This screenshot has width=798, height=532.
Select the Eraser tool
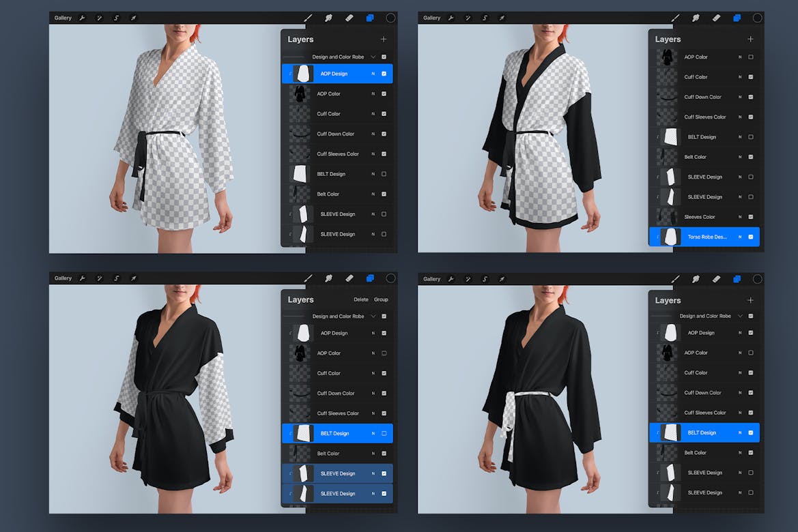click(x=350, y=18)
